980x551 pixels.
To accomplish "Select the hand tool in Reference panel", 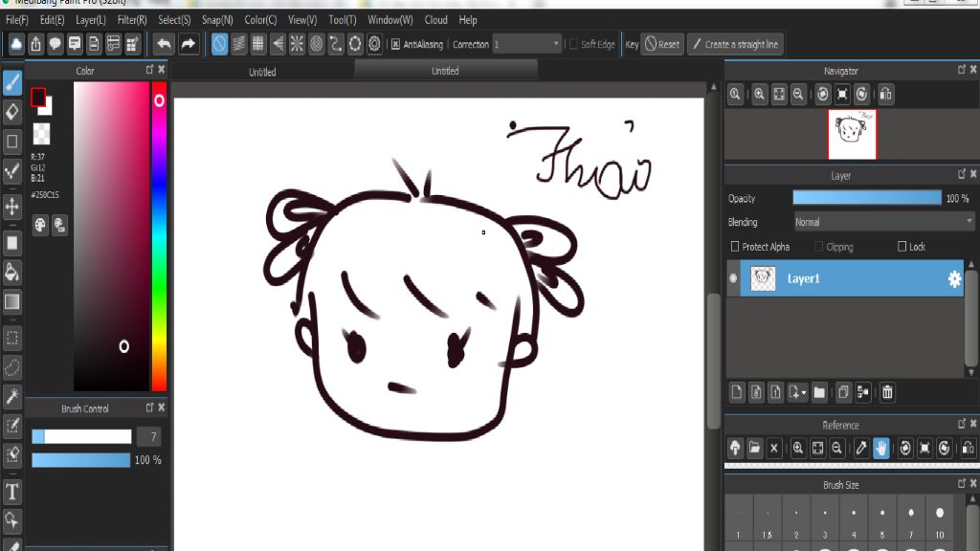I will click(880, 448).
